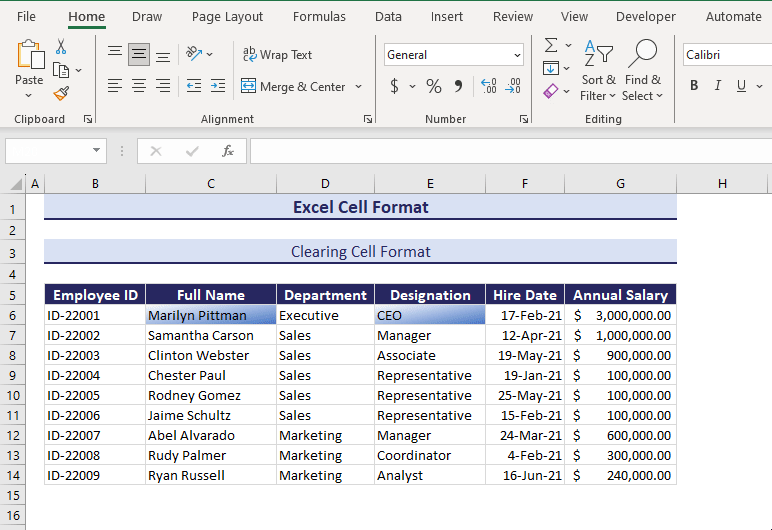Screen dimensions: 772x530
Task: Open the General number format dropdown
Action: 517,55
